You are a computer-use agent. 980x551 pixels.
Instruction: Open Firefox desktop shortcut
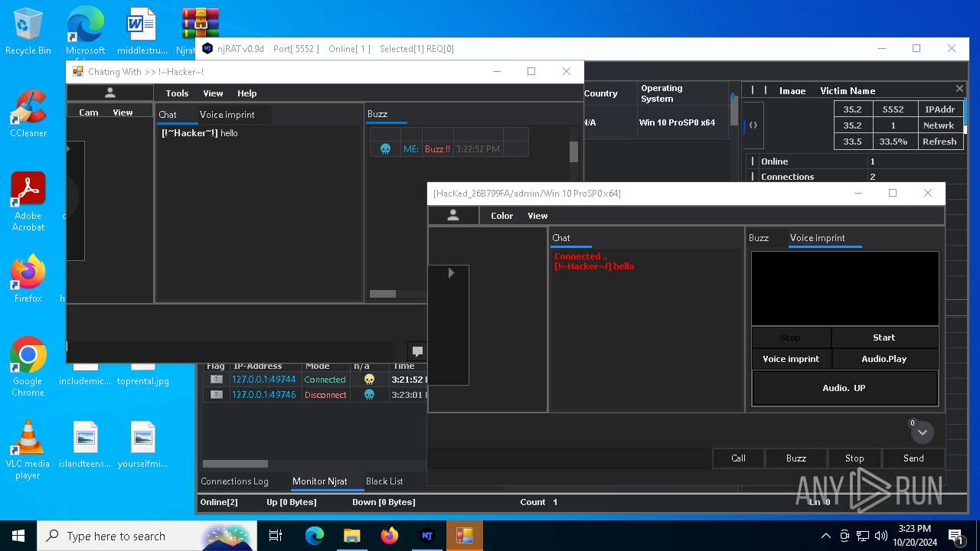pos(28,279)
